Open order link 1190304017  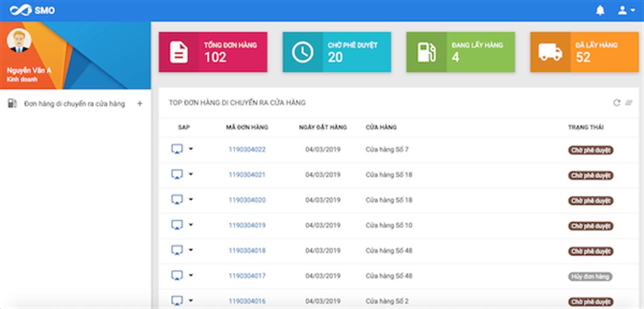pyautogui.click(x=247, y=276)
